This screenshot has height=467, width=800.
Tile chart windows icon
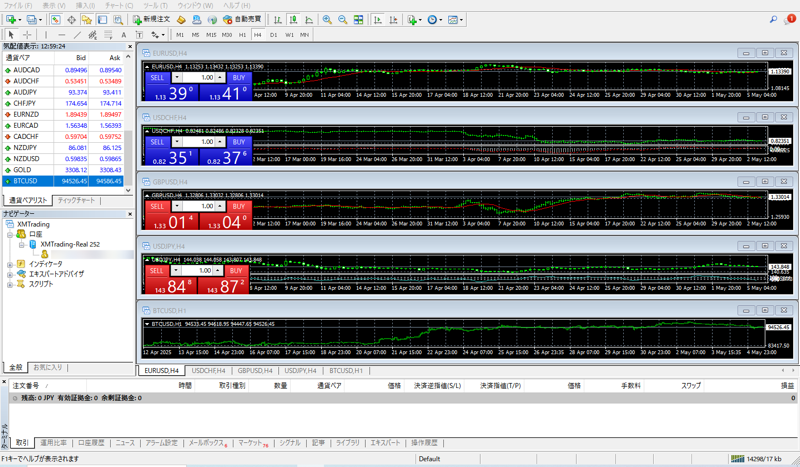(359, 19)
